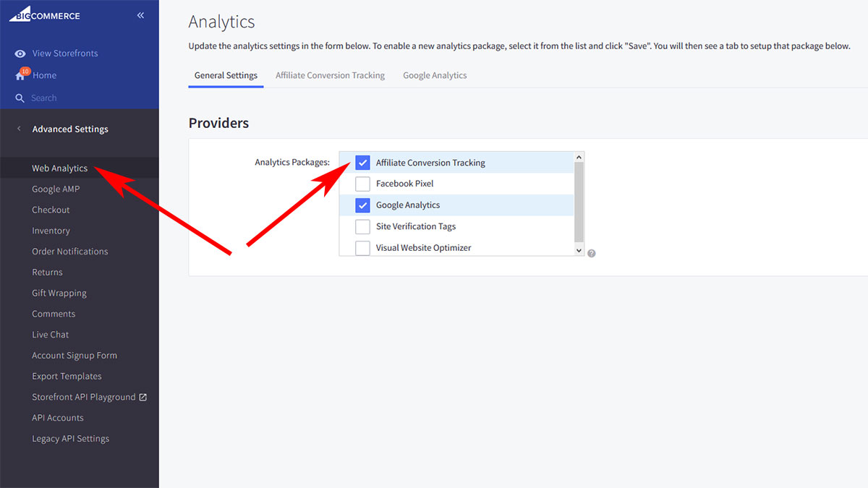Click the Visual Website Optimizer label

[x=423, y=248]
